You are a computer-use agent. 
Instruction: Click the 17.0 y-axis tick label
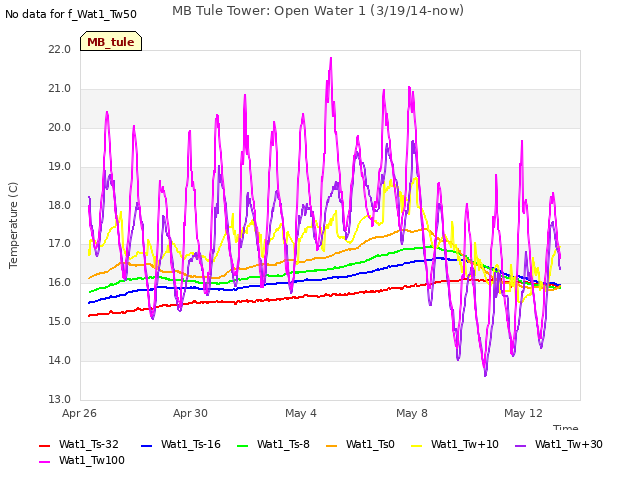click(x=60, y=244)
